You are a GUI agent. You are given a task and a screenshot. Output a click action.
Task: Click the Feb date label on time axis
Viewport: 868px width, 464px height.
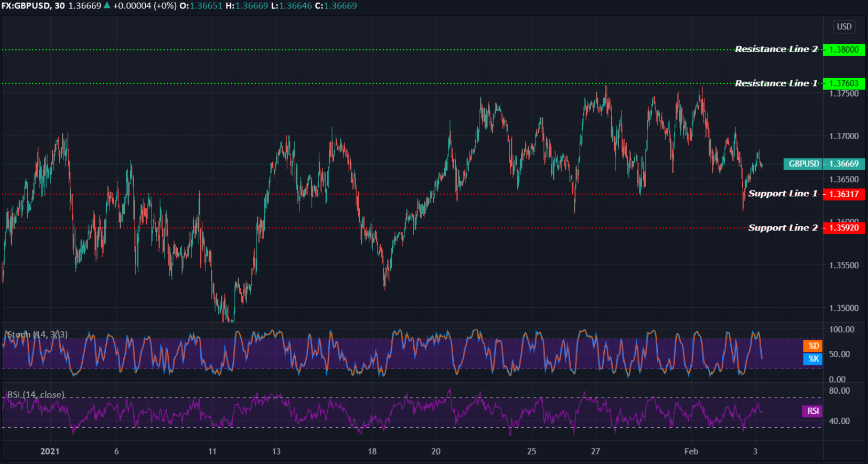click(x=691, y=451)
